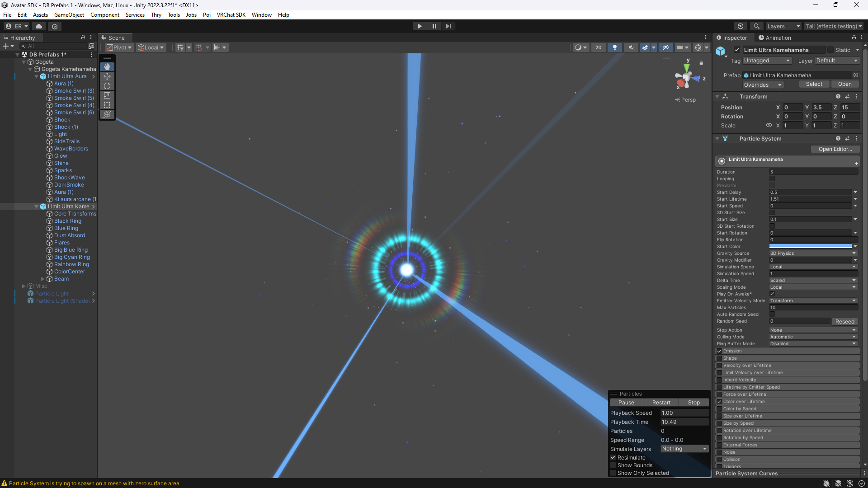This screenshot has height=488, width=868.
Task: Click the Start Color swatch
Action: [x=810, y=247]
